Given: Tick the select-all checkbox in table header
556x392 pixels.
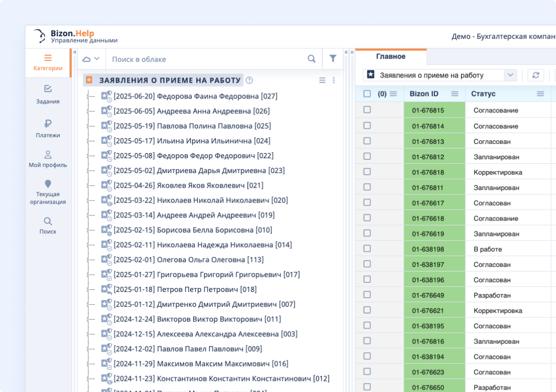Looking at the screenshot, I should coord(367,94).
